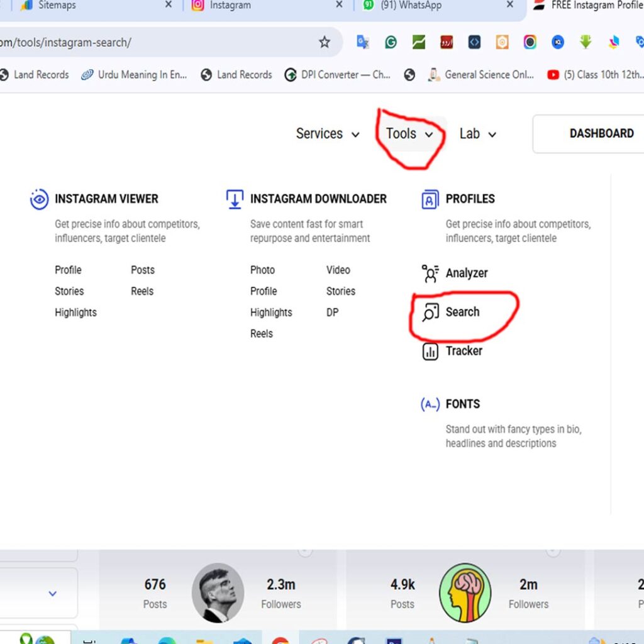Open the Google Translate extension icon
The image size is (644, 644).
point(363,42)
